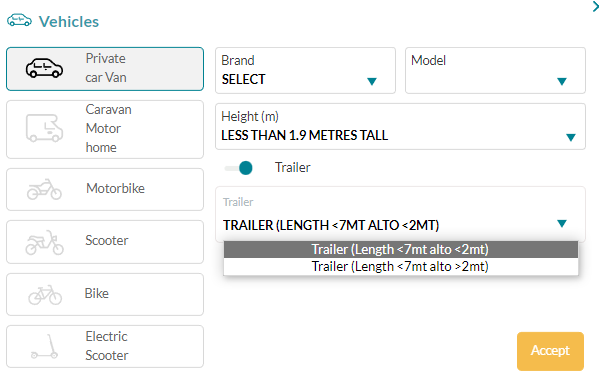
Task: Toggle the Trailer switch off
Action: [x=239, y=168]
